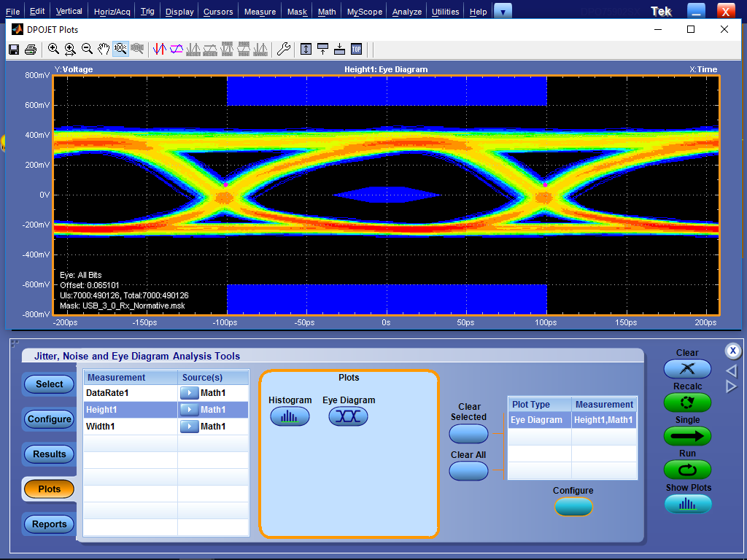Viewport: 747px width, 560px height.
Task: Open source selector for Width1 row
Action: (189, 426)
